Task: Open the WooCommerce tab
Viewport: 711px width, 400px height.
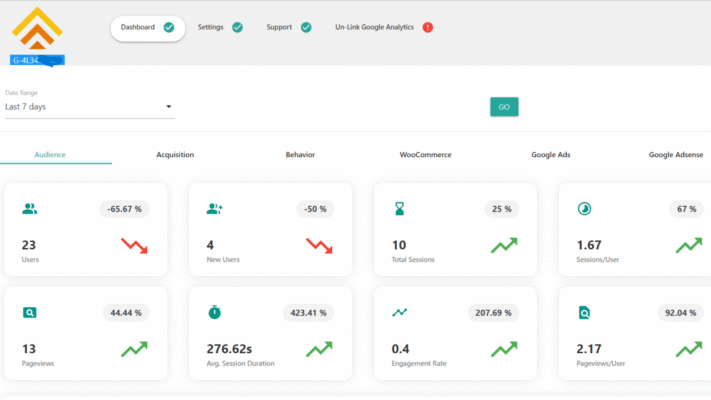Action: [425, 155]
